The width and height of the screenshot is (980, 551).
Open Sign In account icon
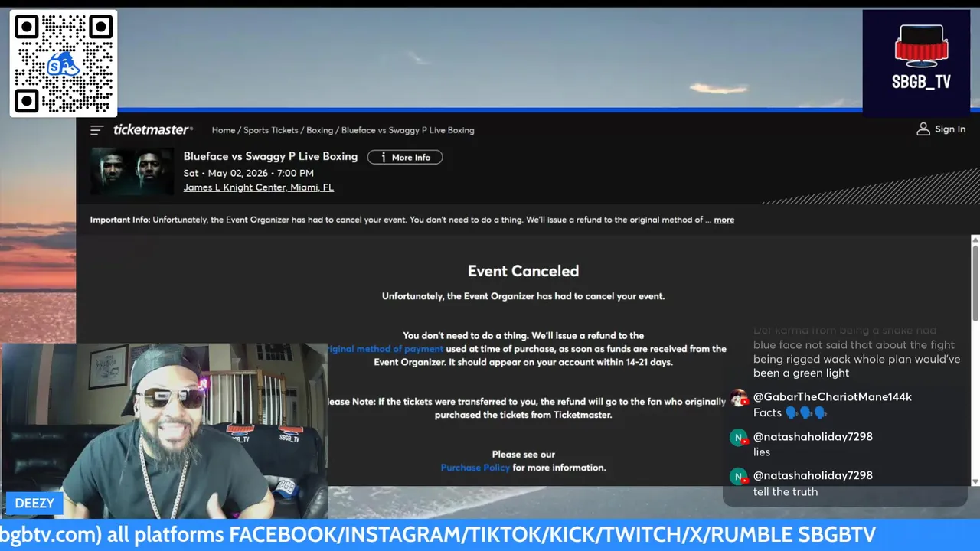pos(923,129)
